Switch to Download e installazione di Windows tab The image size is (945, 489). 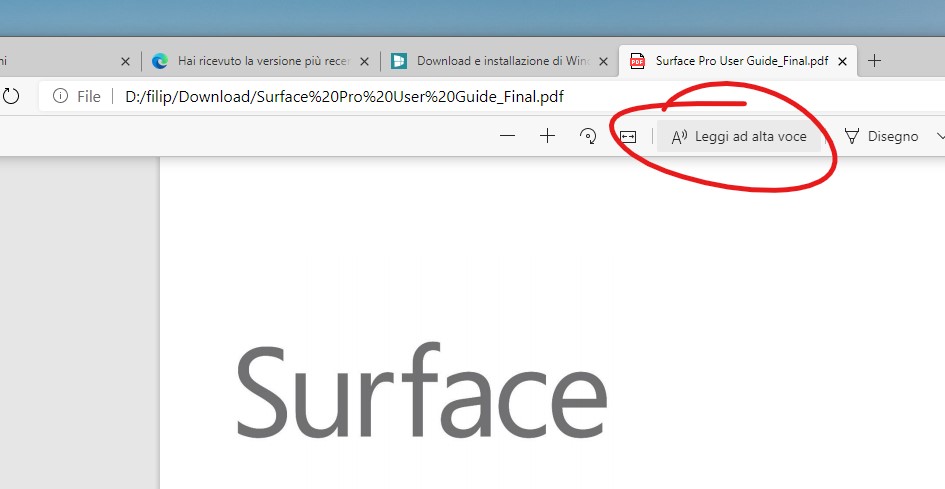500,61
